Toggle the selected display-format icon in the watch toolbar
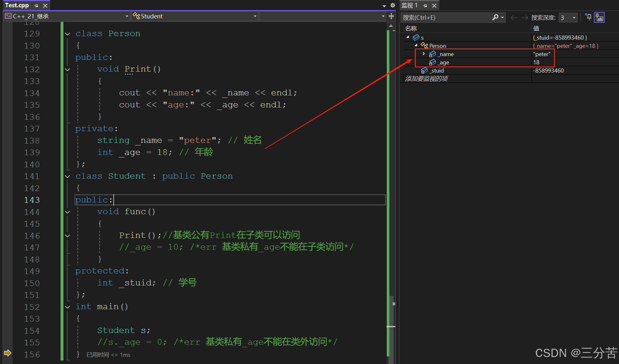Image resolution: width=619 pixels, height=364 pixels. point(599,17)
